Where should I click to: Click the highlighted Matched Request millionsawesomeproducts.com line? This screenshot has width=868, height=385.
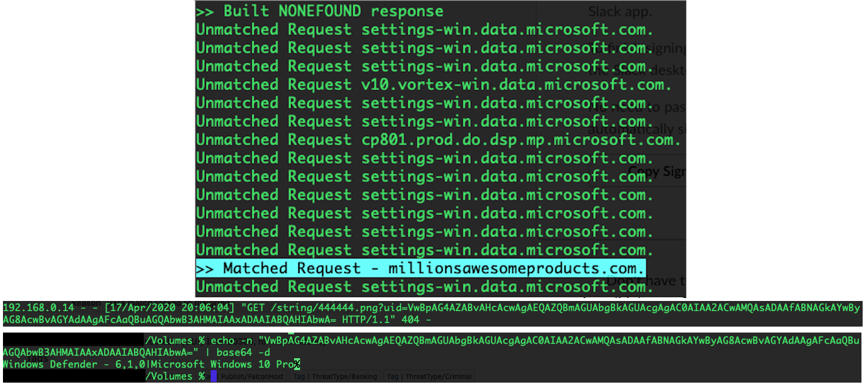pos(420,268)
